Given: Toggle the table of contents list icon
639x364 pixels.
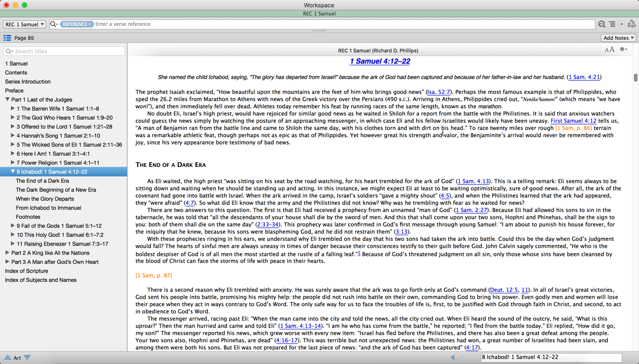Looking at the screenshot, I should 7,38.
